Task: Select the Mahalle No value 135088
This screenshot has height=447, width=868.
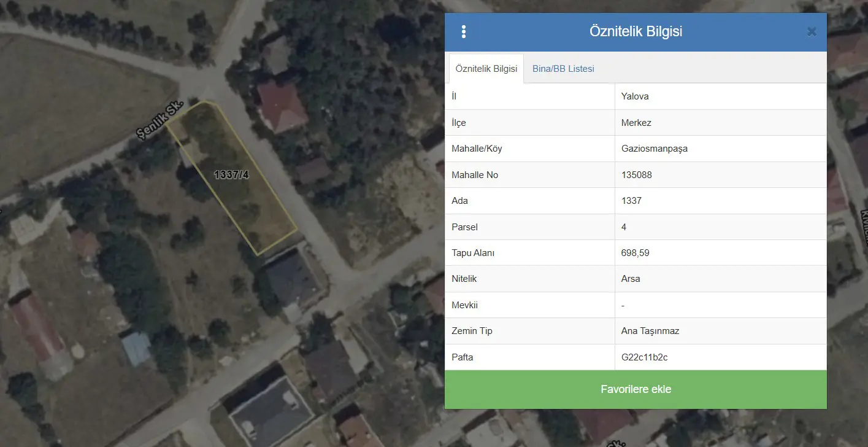Action: [x=637, y=175]
